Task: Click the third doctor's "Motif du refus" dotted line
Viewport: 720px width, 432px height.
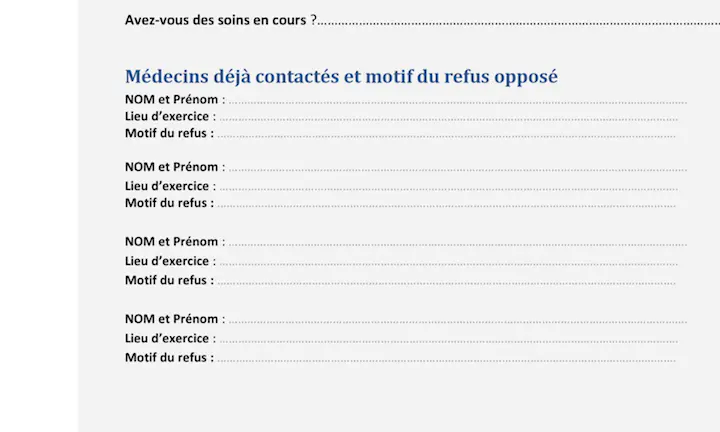Action: tap(446, 282)
